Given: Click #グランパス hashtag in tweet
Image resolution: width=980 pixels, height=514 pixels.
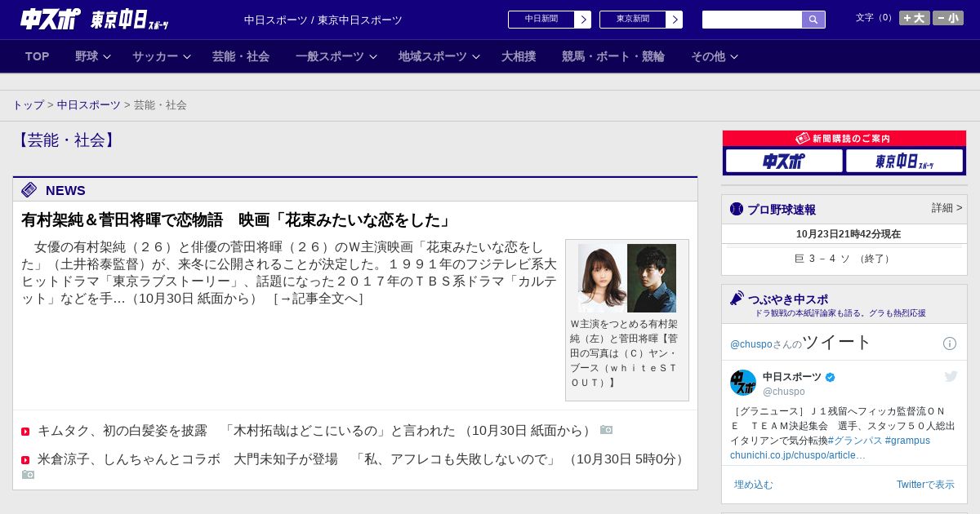Looking at the screenshot, I should [855, 441].
